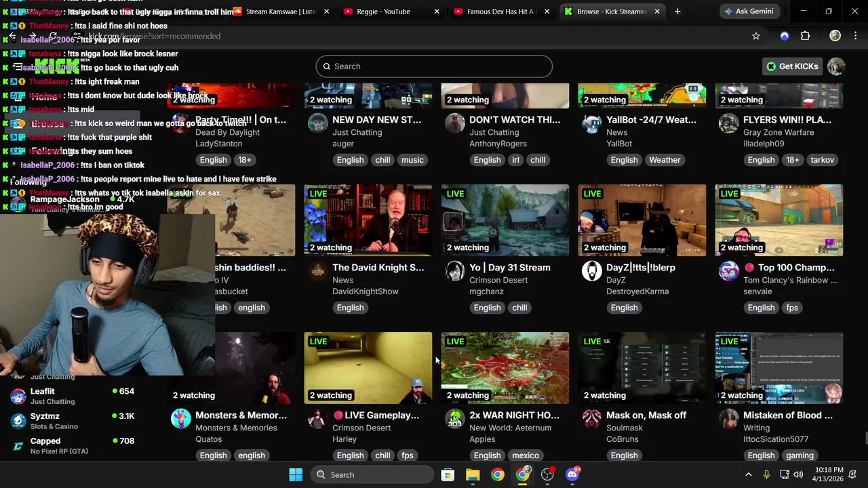Click the Ask Gemini button
868x488 pixels.
pyautogui.click(x=749, y=12)
